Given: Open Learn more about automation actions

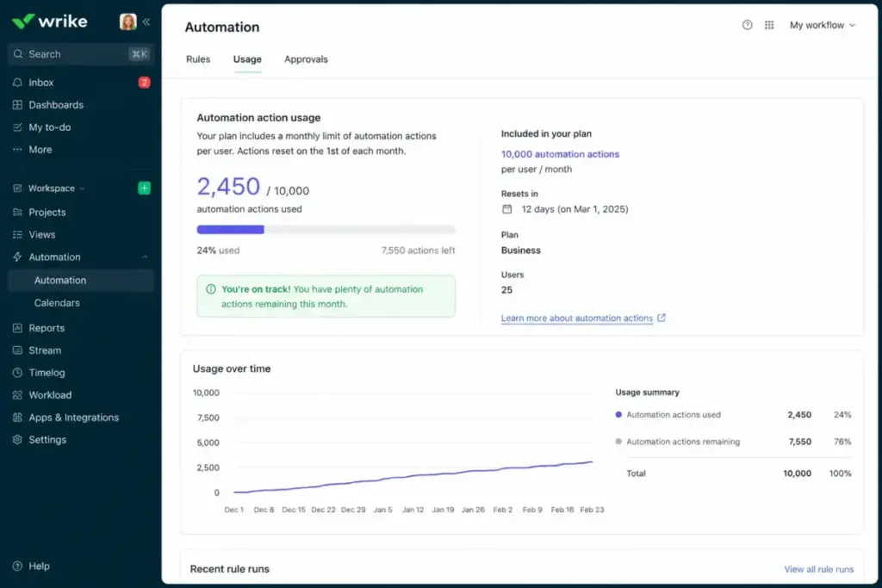Looking at the screenshot, I should click(x=576, y=319).
